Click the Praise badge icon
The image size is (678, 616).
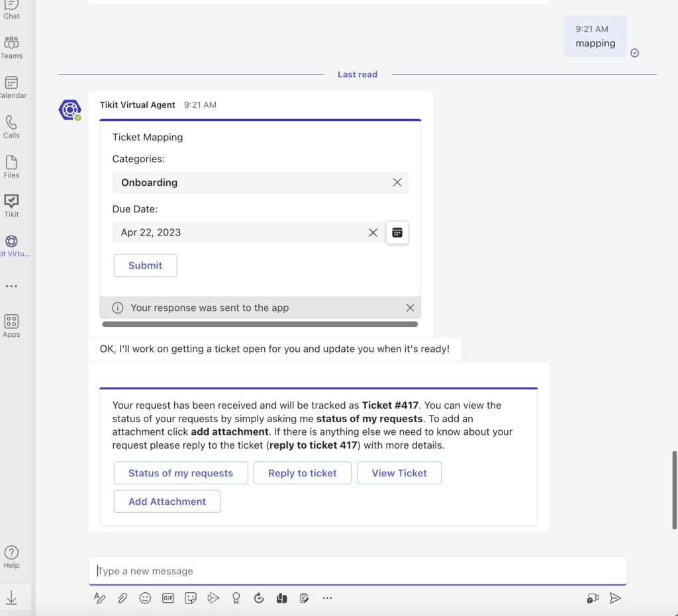[x=236, y=598]
